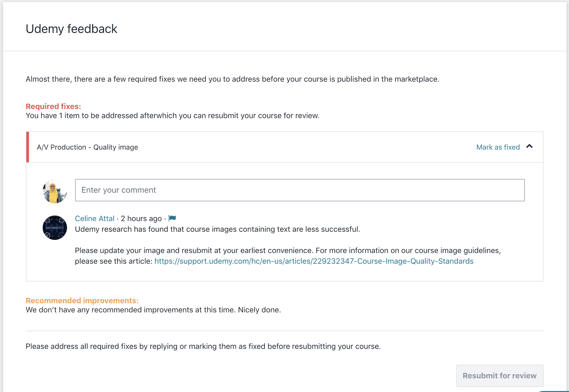The height and width of the screenshot is (392, 569).
Task: Click the Udemy feedback title
Action: (x=71, y=29)
